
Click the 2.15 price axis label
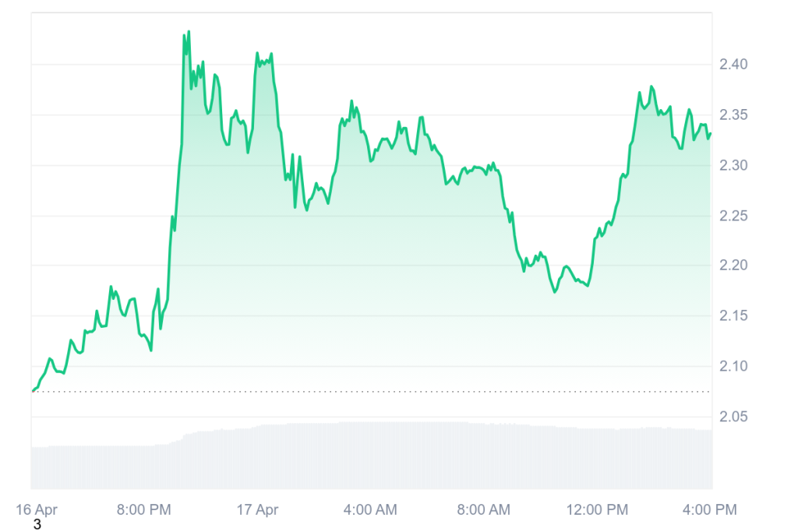point(733,316)
